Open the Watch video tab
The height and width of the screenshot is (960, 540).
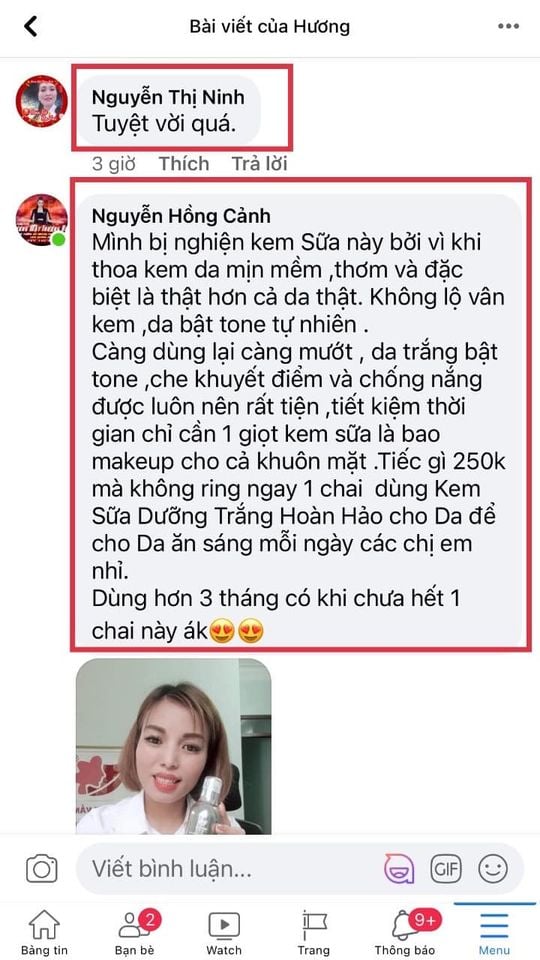tap(224, 932)
